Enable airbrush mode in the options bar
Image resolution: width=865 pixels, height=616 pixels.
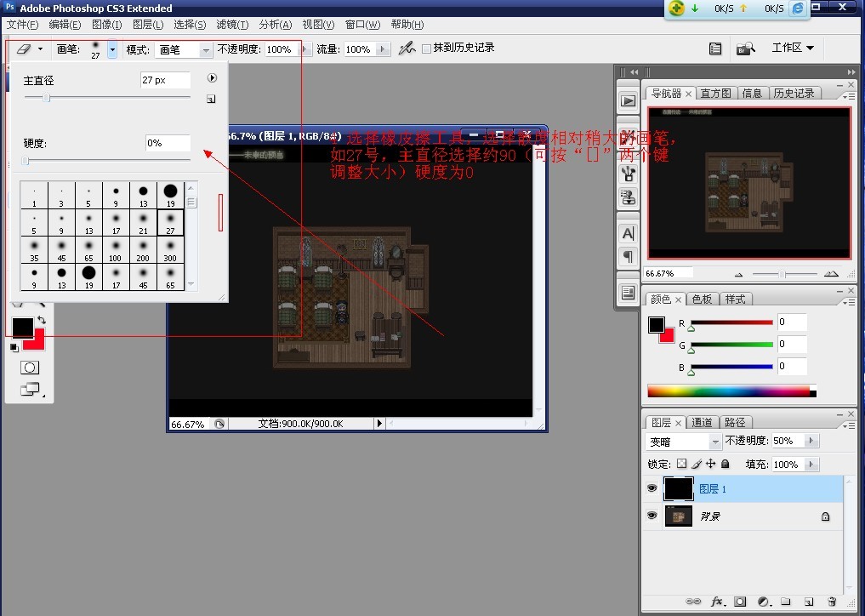pos(407,48)
